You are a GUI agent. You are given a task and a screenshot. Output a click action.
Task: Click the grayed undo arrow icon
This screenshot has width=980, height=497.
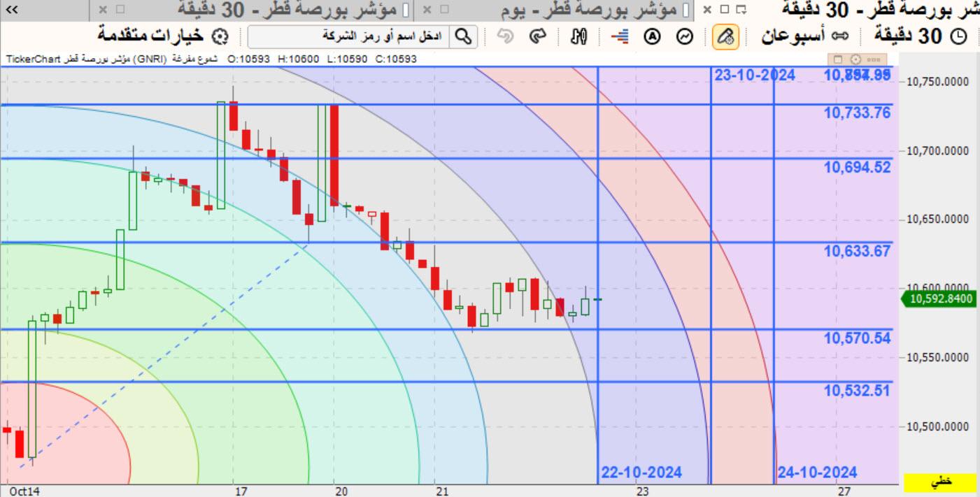[x=504, y=36]
